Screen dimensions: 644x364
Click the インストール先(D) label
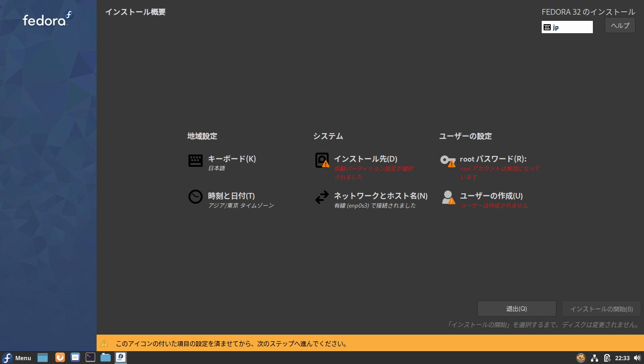pos(366,159)
